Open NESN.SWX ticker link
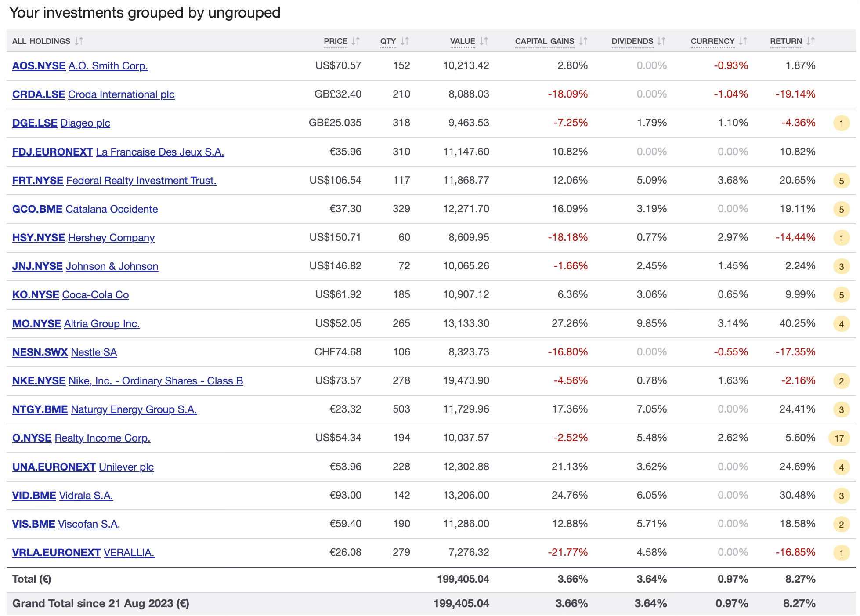Image resolution: width=860 pixels, height=616 pixels. coord(40,352)
